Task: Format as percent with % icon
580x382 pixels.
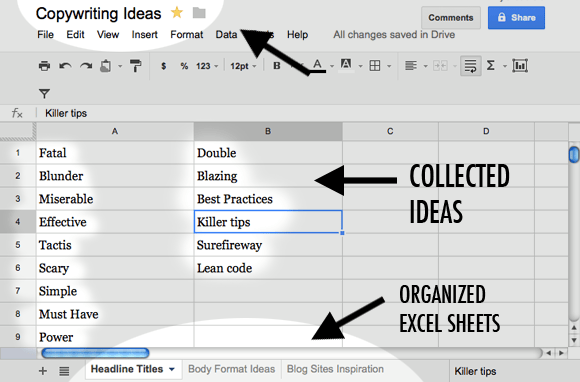Action: (184, 66)
